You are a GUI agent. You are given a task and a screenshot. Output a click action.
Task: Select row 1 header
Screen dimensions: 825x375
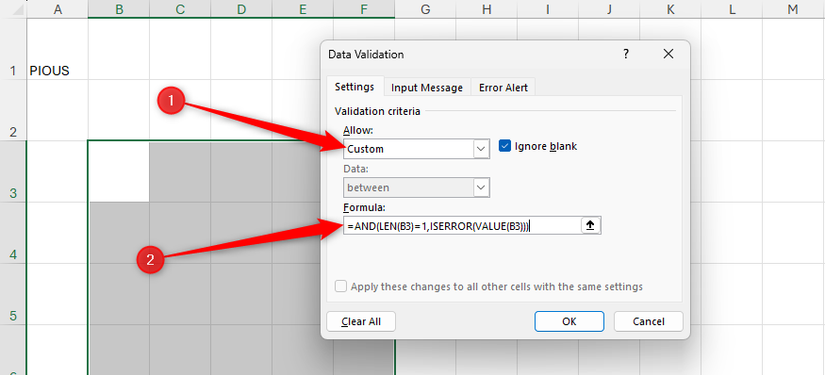[x=13, y=49]
